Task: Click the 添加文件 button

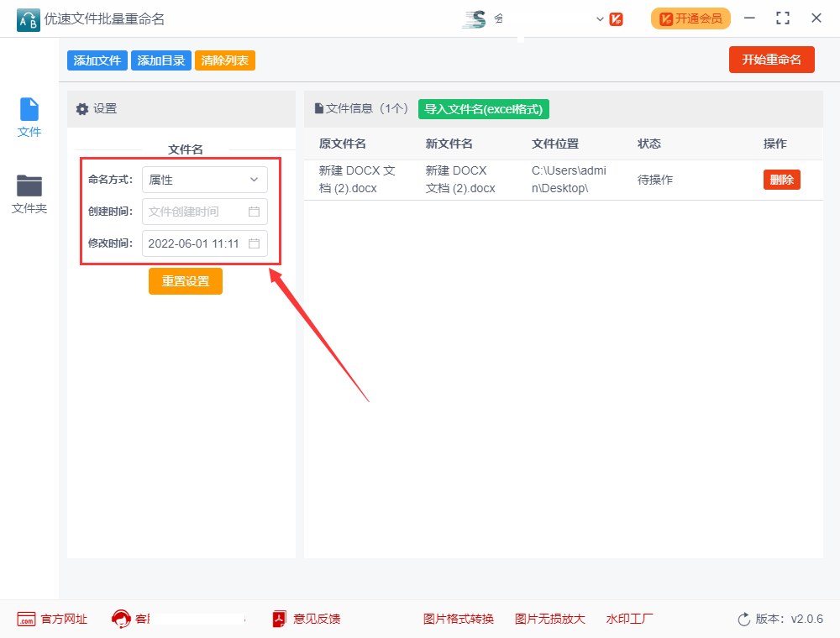Action: tap(97, 60)
